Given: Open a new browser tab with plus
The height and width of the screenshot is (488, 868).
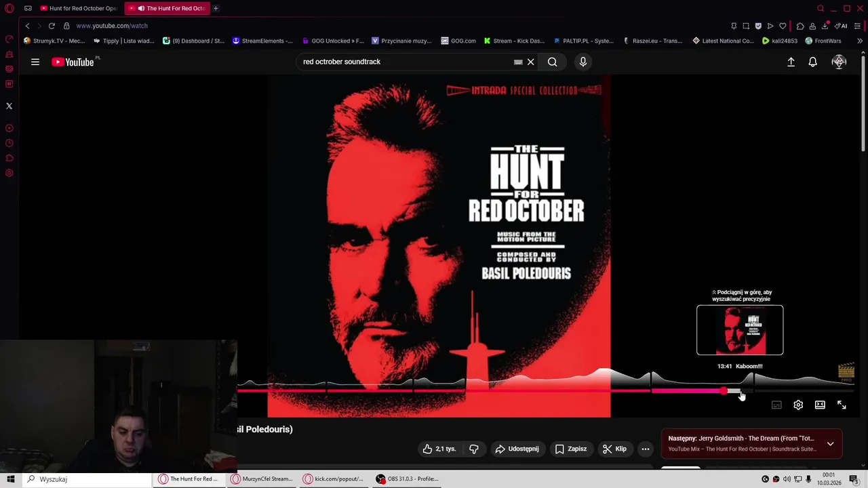Looking at the screenshot, I should (x=216, y=8).
